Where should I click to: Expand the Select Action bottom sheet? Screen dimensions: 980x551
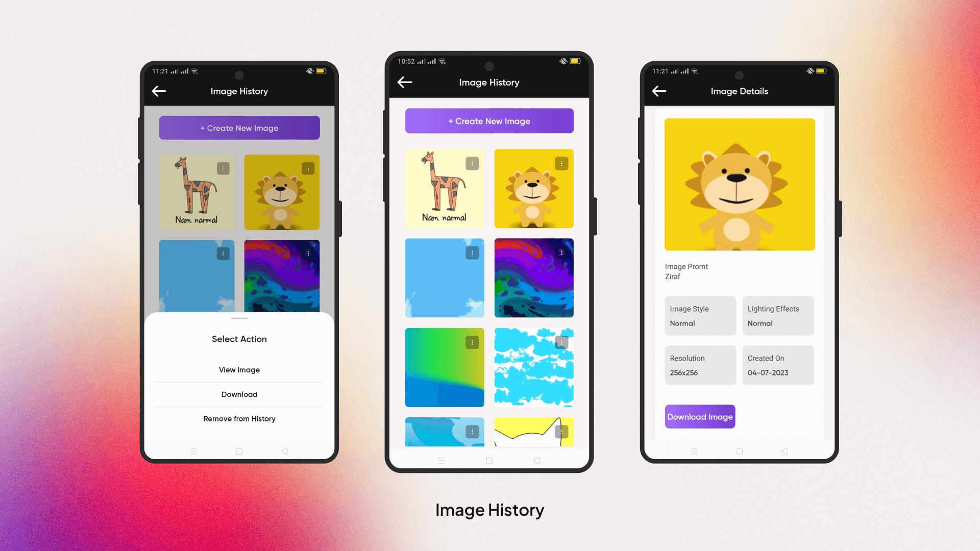point(239,318)
